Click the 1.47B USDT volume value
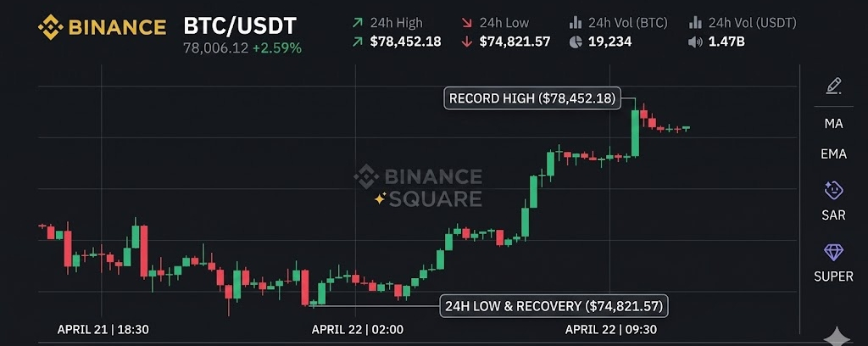868x346 pixels. pos(726,42)
